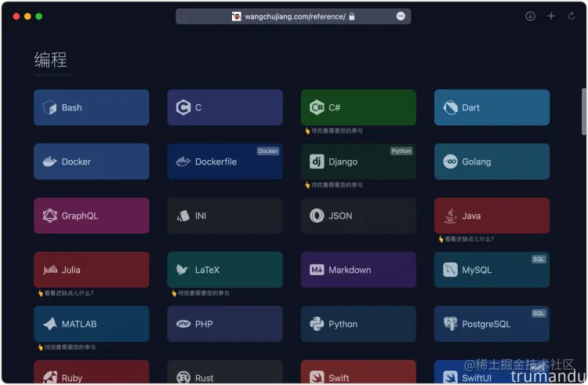
Task: Click contribution note below C# card
Action: [334, 130]
